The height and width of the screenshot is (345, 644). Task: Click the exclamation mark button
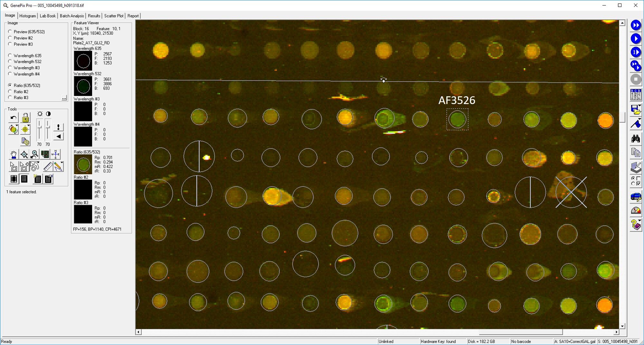click(x=58, y=127)
